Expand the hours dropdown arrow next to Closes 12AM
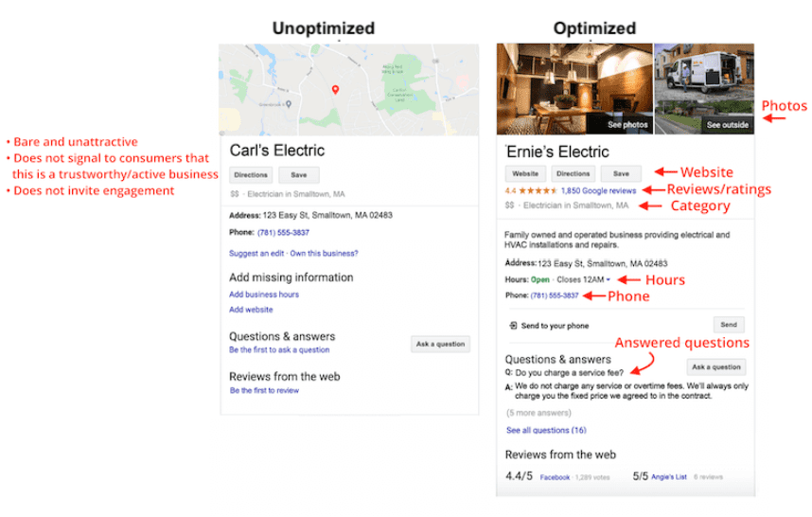Screen dimensions: 812x517 (x=609, y=280)
